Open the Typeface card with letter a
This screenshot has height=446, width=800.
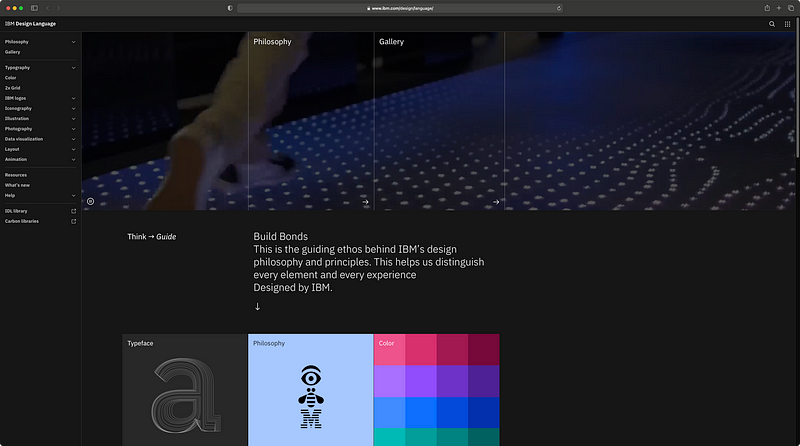click(x=185, y=390)
